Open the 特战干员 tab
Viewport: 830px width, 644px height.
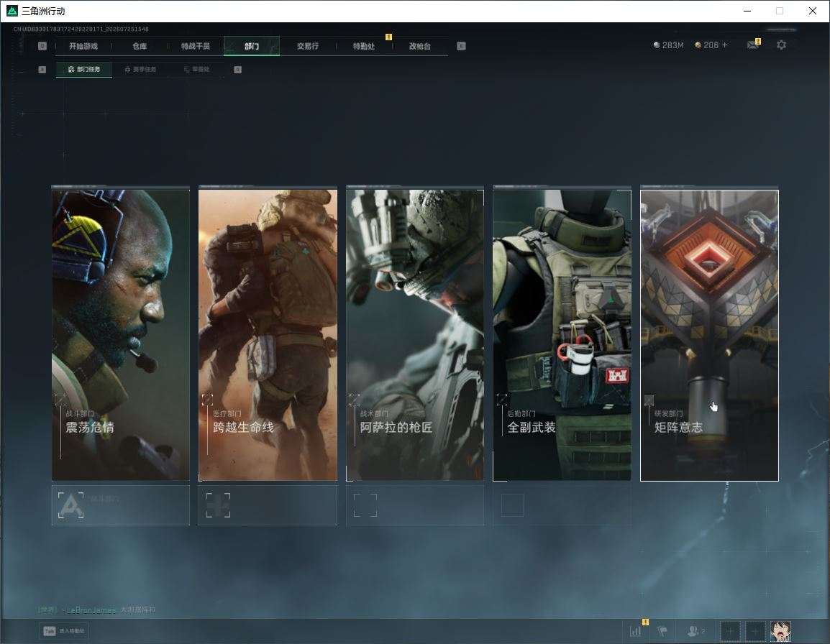196,46
